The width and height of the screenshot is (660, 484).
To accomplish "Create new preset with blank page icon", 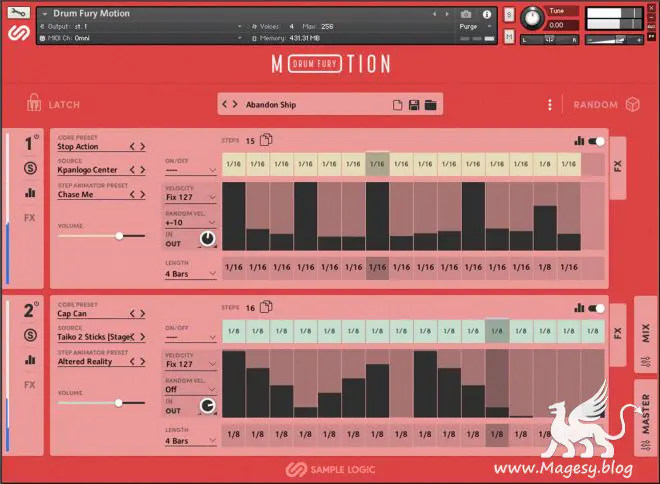I will [397, 105].
